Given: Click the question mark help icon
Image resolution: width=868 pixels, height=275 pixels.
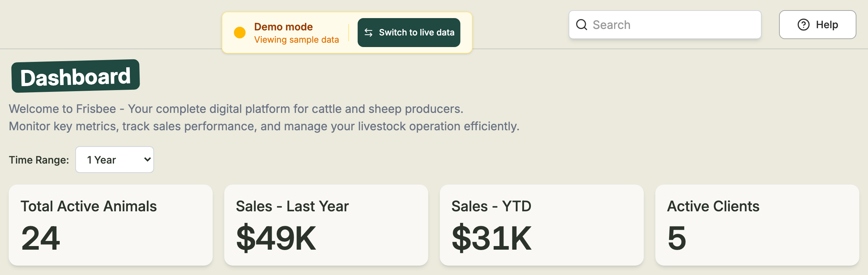Looking at the screenshot, I should [x=803, y=25].
